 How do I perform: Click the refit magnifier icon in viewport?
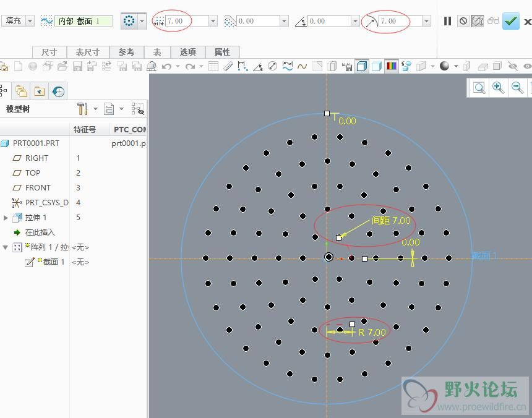pos(479,88)
